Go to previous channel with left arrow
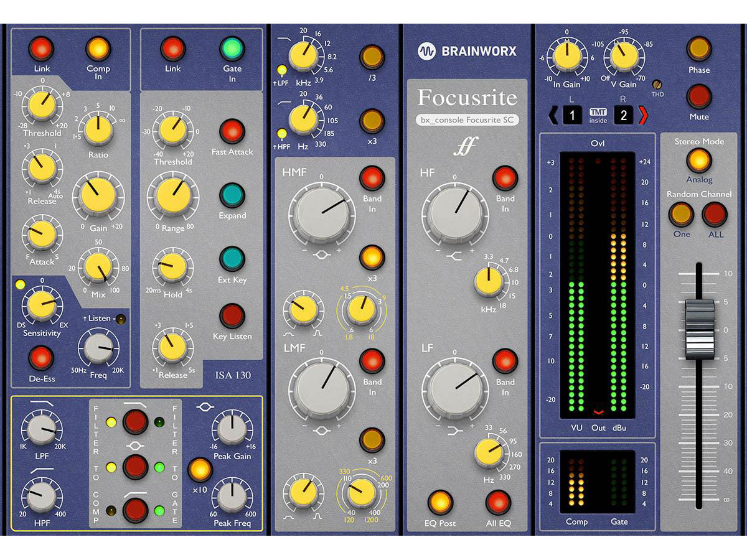Screen dimensions: 747x560 coord(551,115)
